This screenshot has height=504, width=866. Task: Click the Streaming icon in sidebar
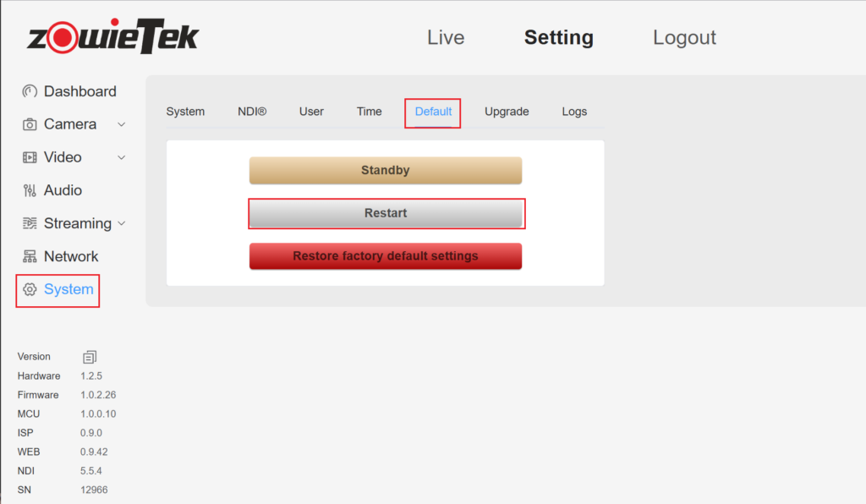(x=30, y=223)
